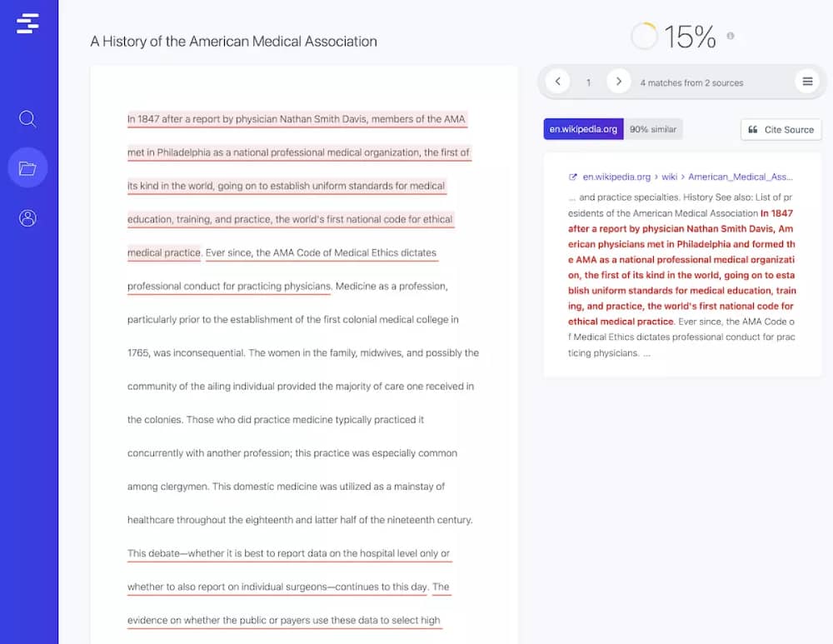Click the info icon beside the 15% score

[x=731, y=36]
